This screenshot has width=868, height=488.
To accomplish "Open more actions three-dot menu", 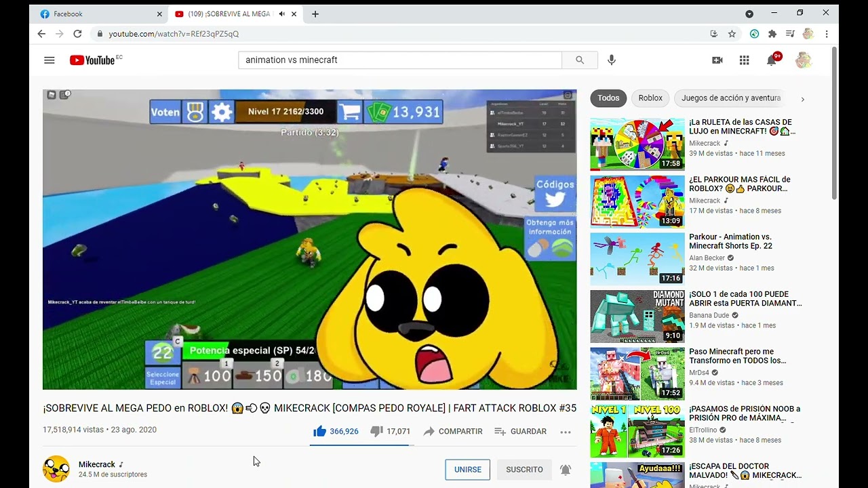I will [566, 432].
